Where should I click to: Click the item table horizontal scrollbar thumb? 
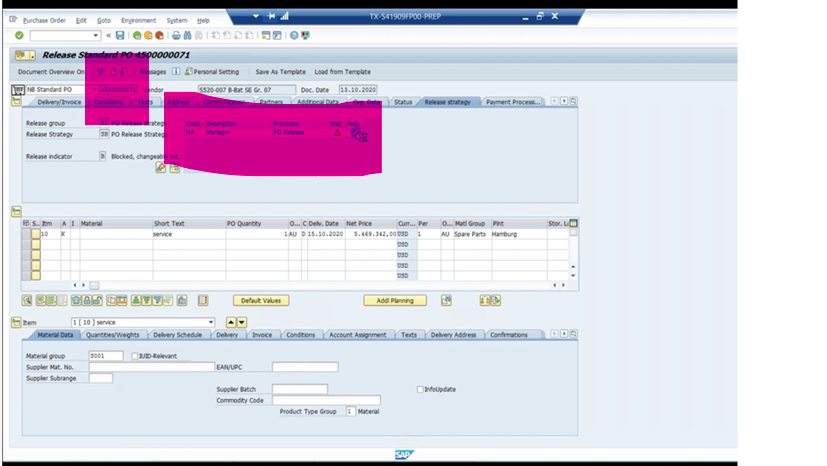pos(94,285)
